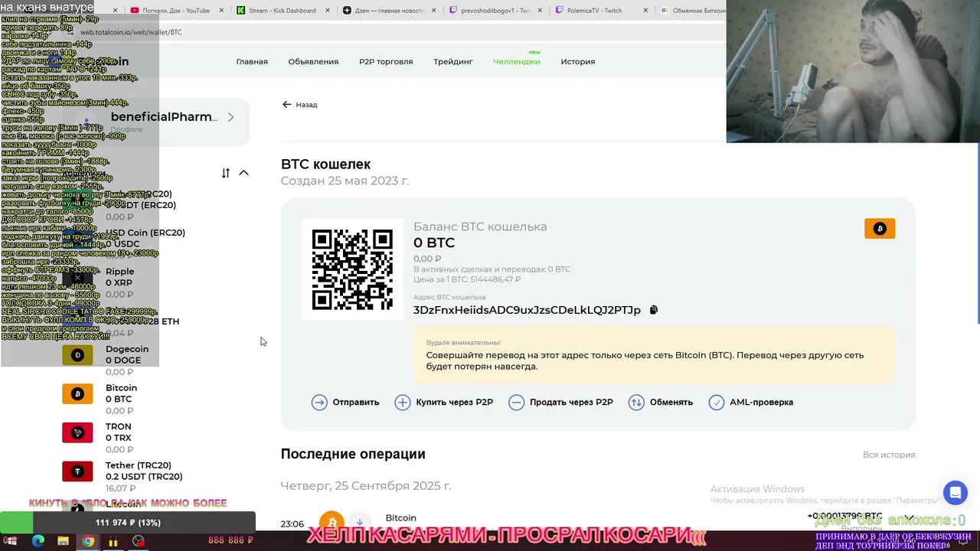Click the wallet list sort arrows icon
Viewport: 980px width, 551px height.
tap(225, 173)
